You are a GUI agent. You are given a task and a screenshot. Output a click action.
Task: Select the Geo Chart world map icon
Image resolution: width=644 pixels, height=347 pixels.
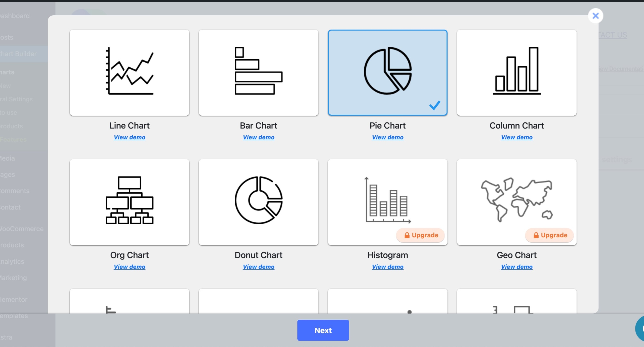[516, 200]
